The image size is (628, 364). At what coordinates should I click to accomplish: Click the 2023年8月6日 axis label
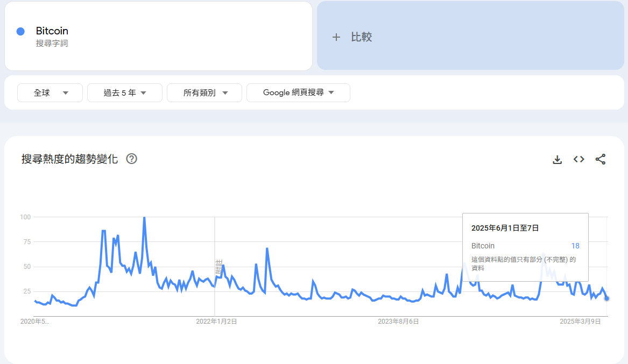click(398, 322)
